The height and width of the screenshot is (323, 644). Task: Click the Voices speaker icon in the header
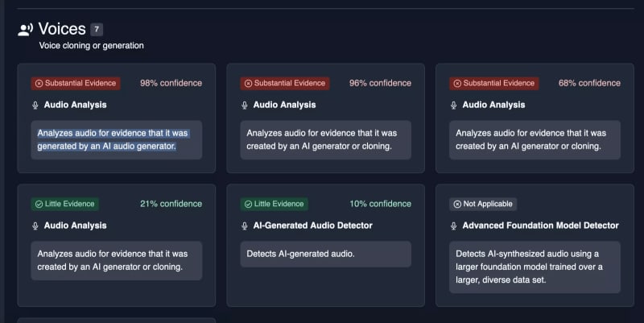point(25,30)
